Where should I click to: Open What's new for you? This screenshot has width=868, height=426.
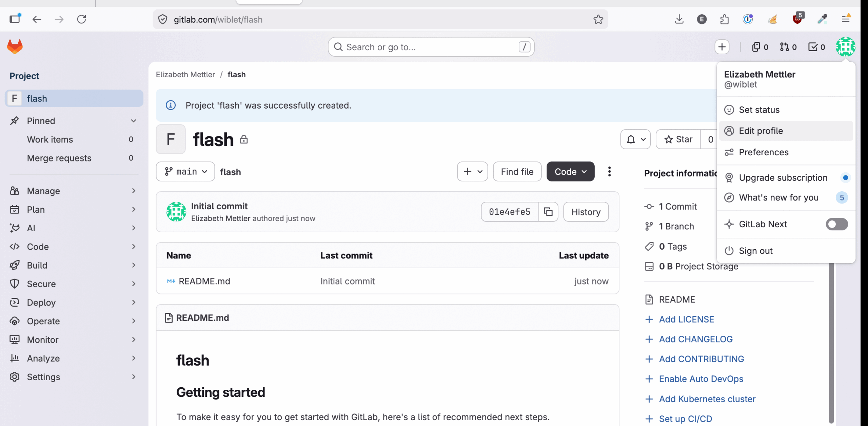click(x=786, y=197)
